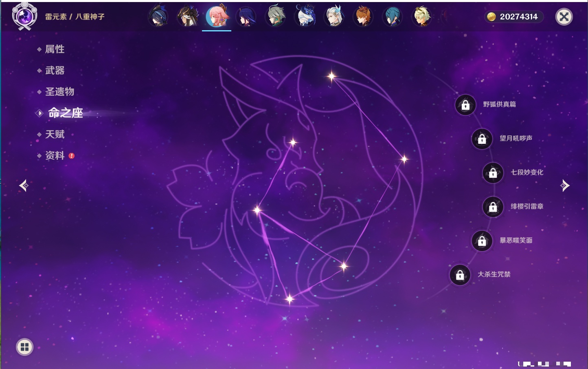Select the pink-haired Yae Miko portrait

click(x=217, y=16)
